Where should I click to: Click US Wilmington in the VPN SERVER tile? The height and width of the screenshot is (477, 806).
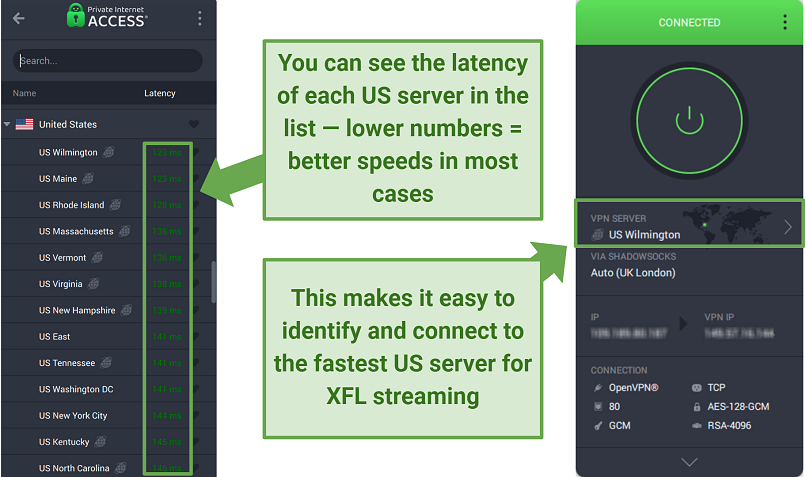[x=645, y=235]
